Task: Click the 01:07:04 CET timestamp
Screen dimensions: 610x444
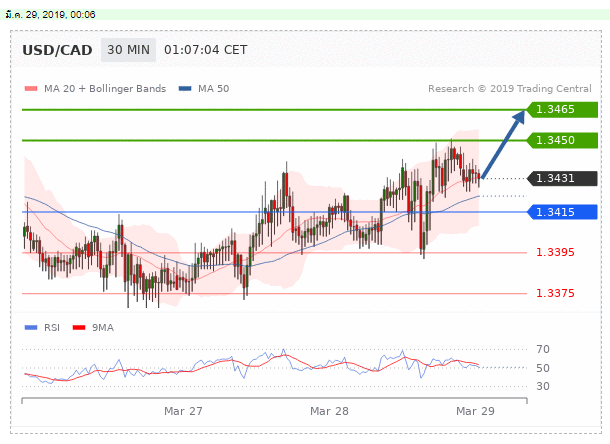Action: click(x=205, y=50)
